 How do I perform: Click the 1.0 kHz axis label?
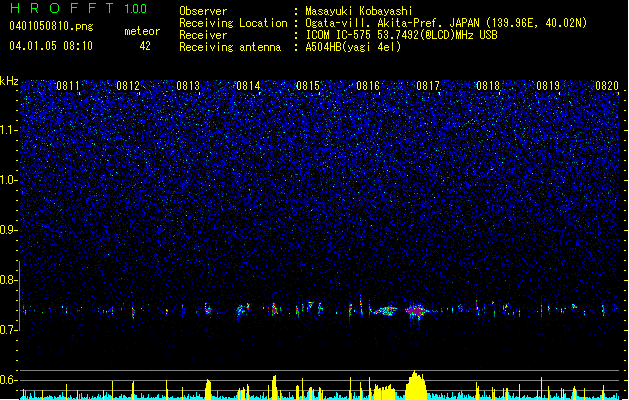[x=9, y=180]
